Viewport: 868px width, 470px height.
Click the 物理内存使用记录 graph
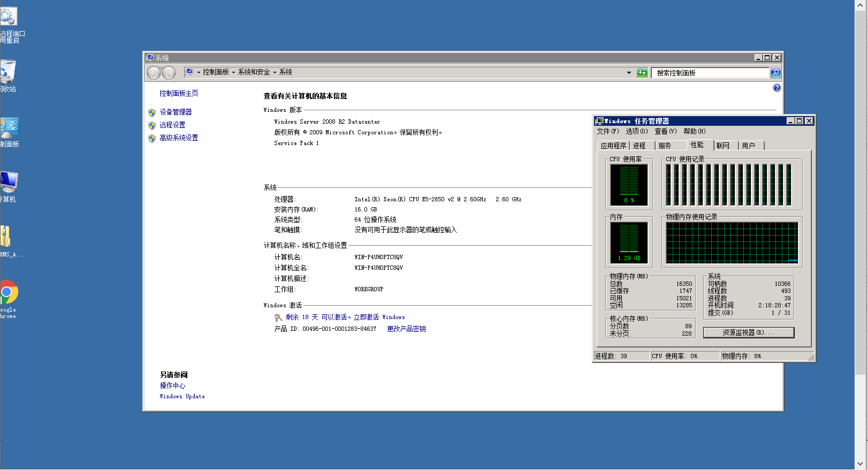[x=732, y=242]
